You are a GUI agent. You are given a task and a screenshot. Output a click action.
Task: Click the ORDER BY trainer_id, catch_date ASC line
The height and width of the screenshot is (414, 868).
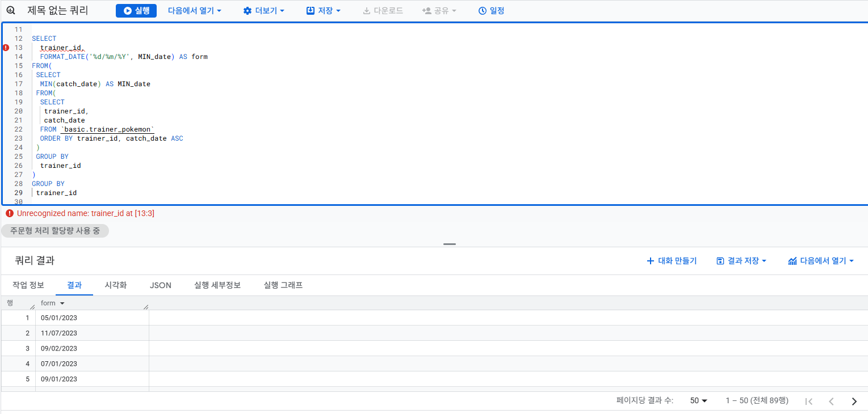(111, 138)
